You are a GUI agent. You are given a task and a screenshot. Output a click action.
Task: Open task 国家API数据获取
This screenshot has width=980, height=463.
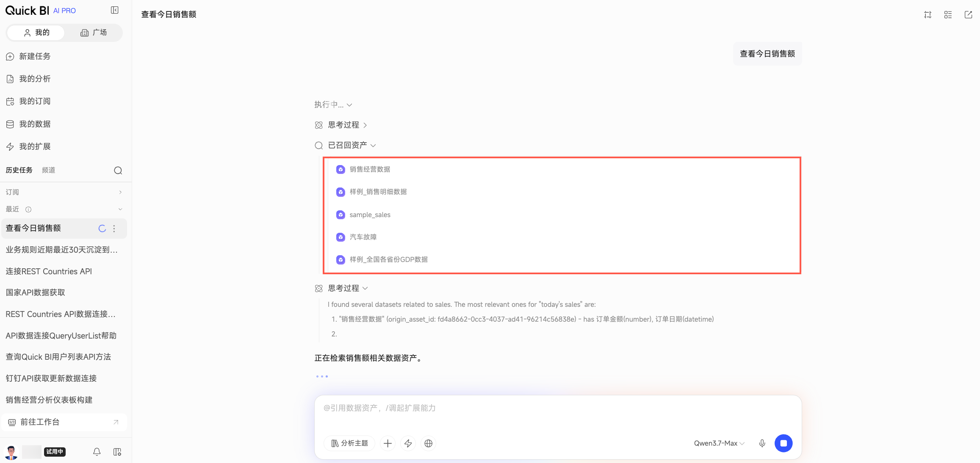[36, 292]
